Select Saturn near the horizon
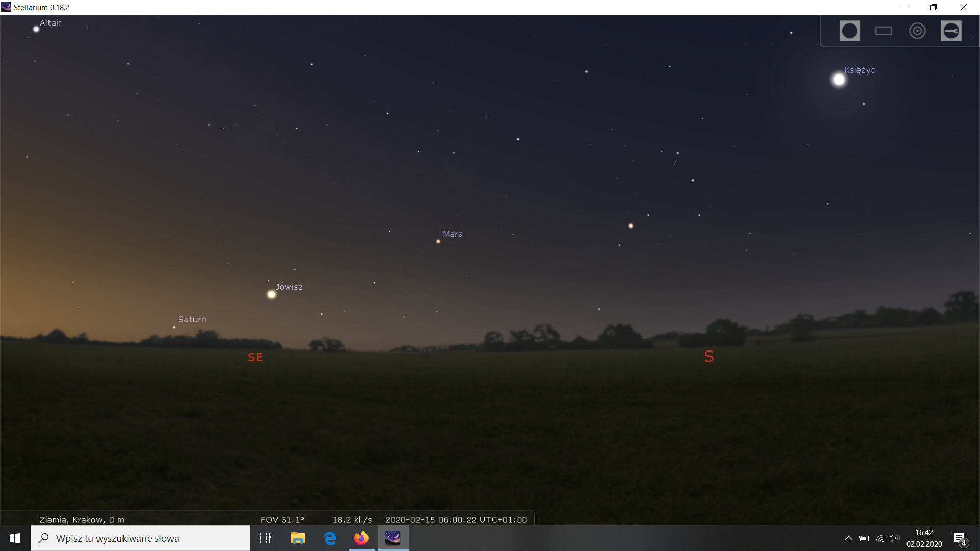980x551 pixels. click(x=174, y=327)
